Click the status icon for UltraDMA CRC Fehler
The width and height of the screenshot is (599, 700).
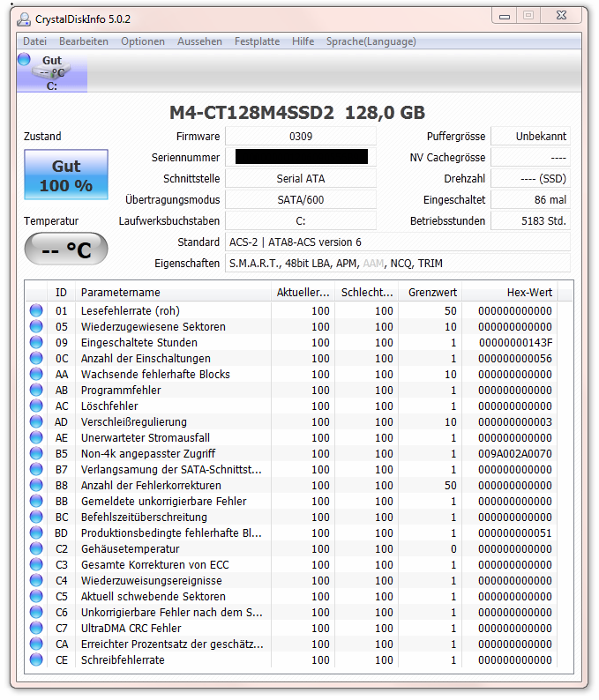click(x=36, y=628)
